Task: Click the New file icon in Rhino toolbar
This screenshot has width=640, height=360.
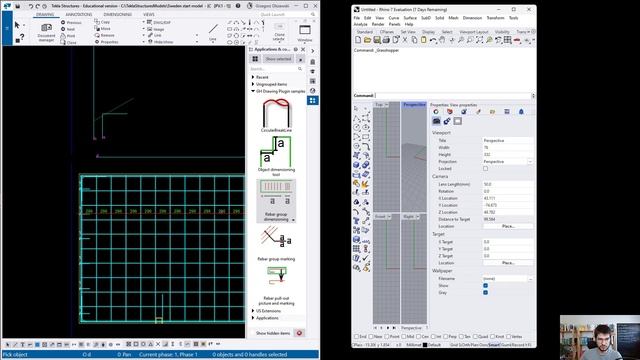Action: [x=358, y=40]
